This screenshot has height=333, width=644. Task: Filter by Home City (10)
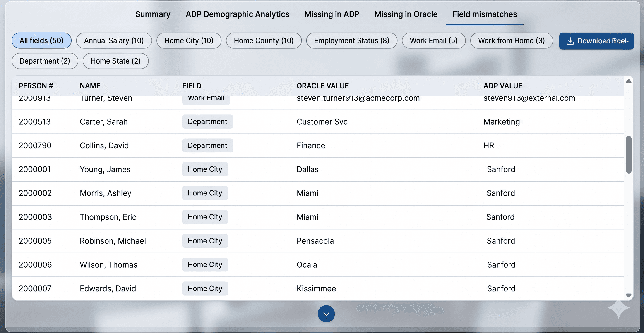189,40
